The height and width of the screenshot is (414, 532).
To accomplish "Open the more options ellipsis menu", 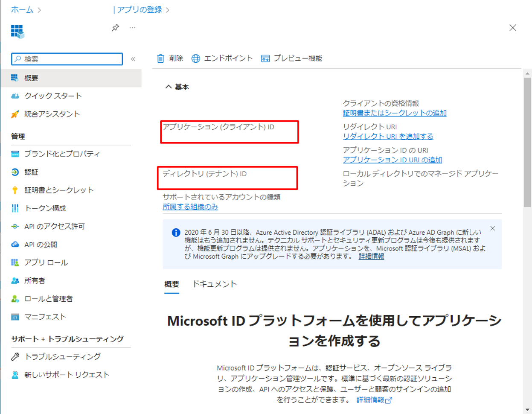I will (x=133, y=28).
